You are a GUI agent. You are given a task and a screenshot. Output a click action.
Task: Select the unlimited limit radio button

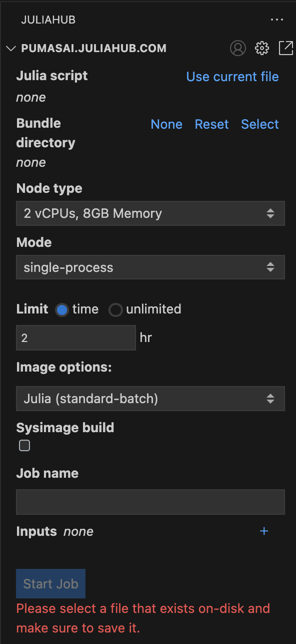coord(115,310)
